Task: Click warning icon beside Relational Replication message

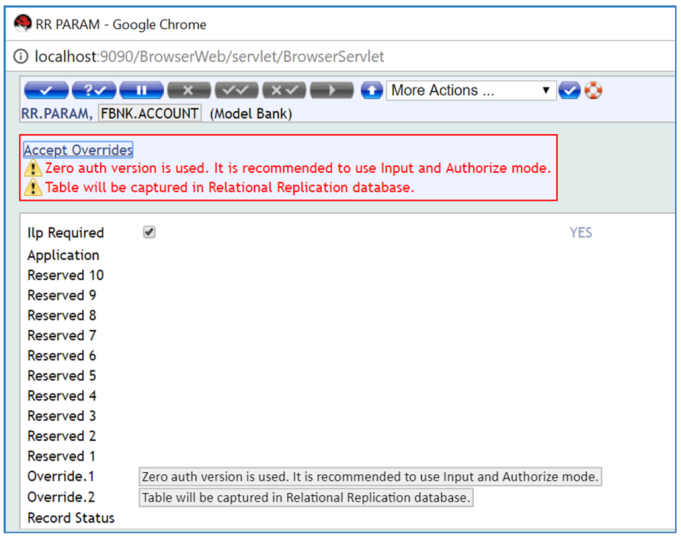Action: 33,187
